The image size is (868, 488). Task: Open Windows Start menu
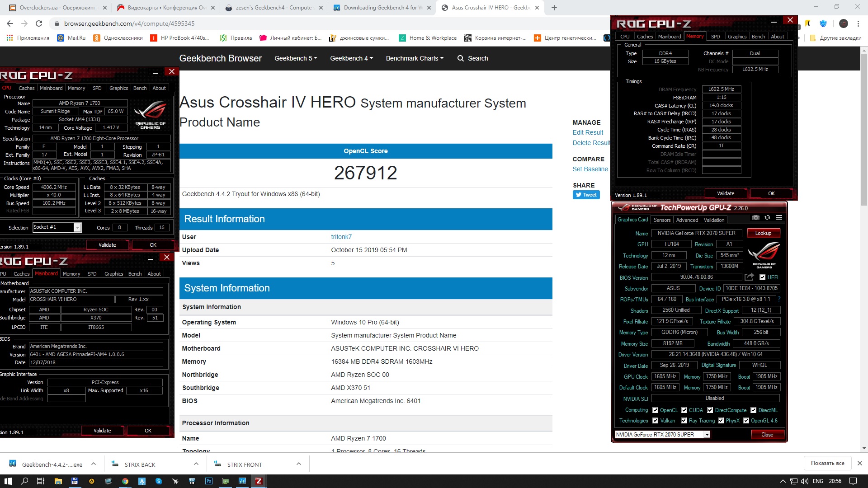point(8,481)
